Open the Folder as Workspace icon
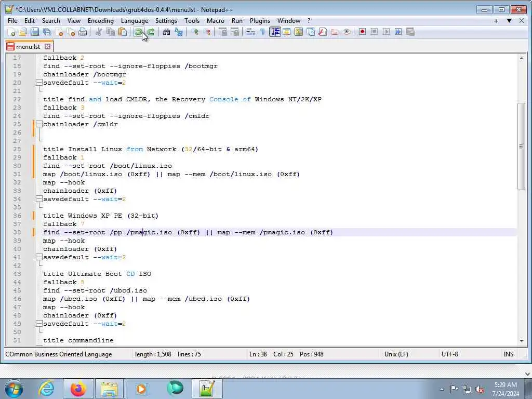 coord(335,32)
